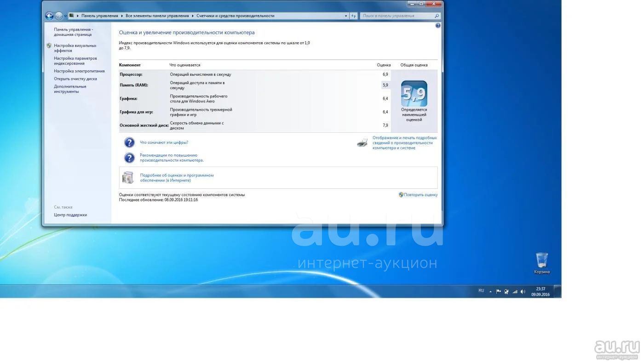Image resolution: width=644 pixels, height=362 pixels.
Task: Expand the arrow after 'Панель управления' in the breadcrumb
Action: coord(122,16)
